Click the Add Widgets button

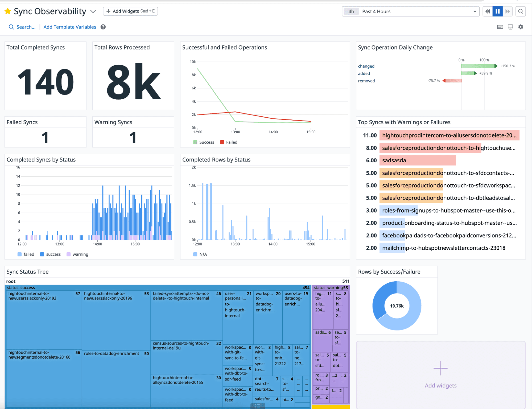130,11
